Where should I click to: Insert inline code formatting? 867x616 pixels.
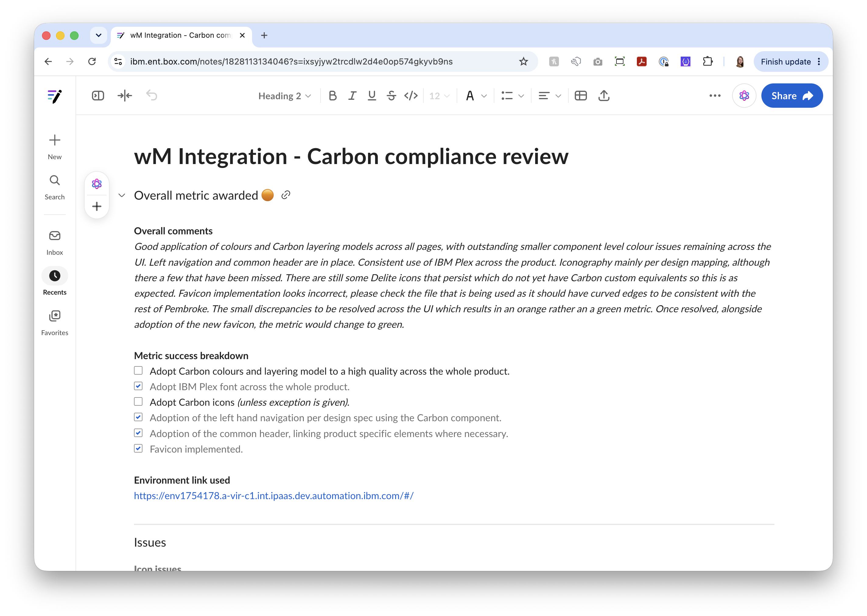411,96
